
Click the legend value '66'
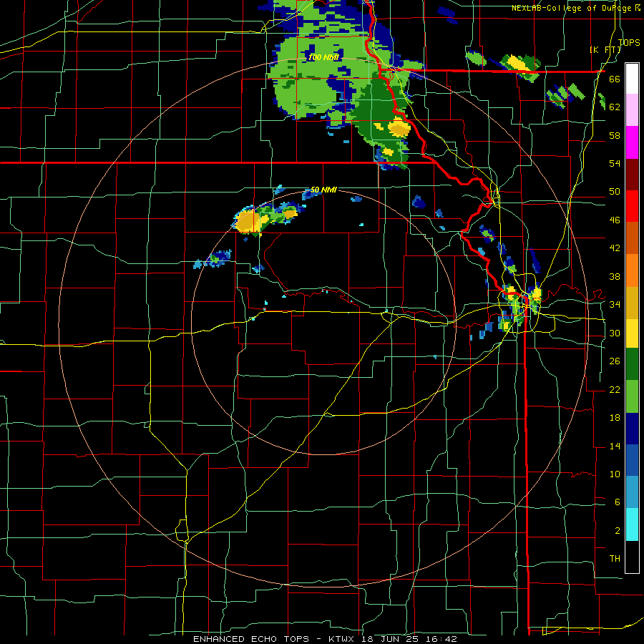(615, 79)
